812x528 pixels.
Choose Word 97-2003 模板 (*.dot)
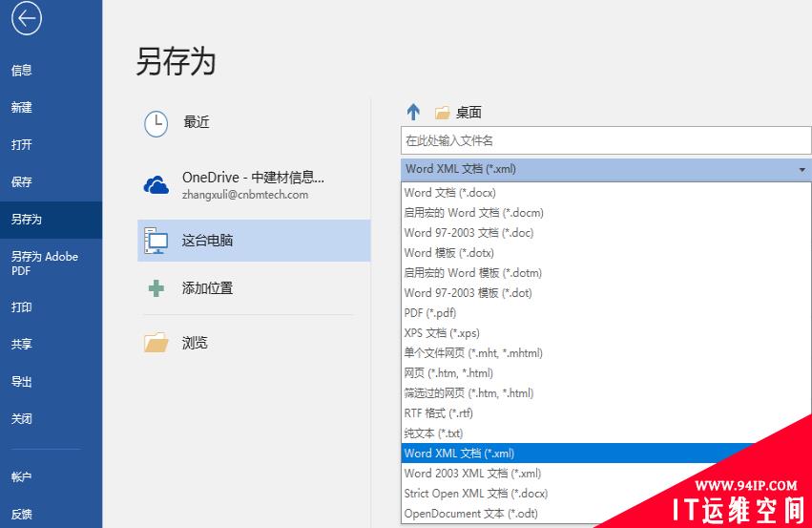(606, 293)
